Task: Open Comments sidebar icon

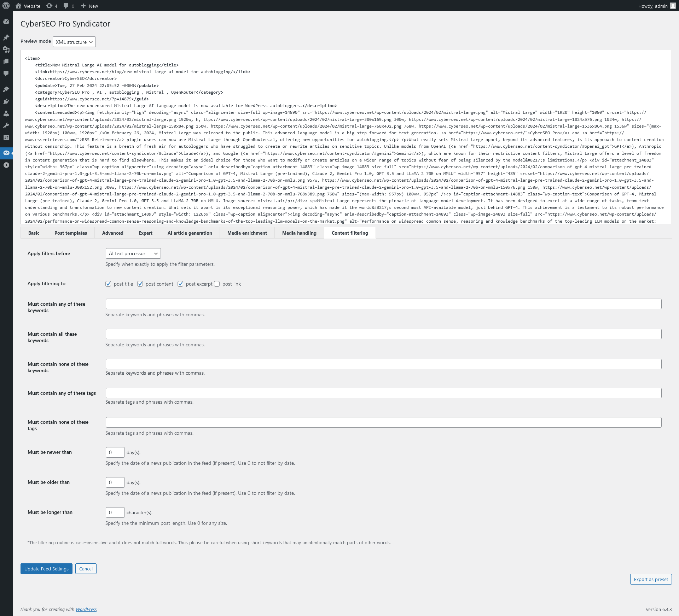Action: pyautogui.click(x=6, y=74)
